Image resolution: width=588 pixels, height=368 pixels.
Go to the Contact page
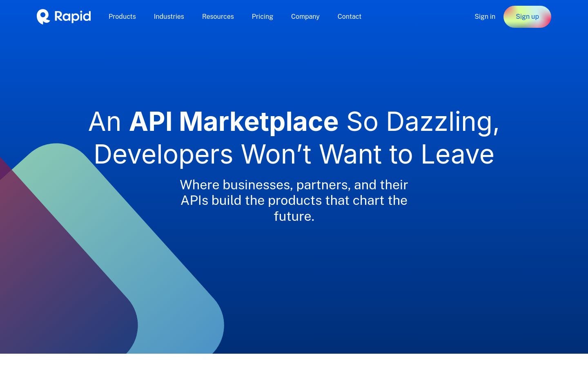pos(350,17)
